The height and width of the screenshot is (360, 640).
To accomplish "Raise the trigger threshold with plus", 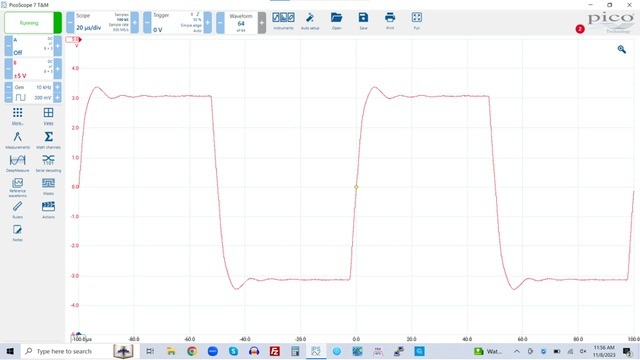I will click(207, 22).
